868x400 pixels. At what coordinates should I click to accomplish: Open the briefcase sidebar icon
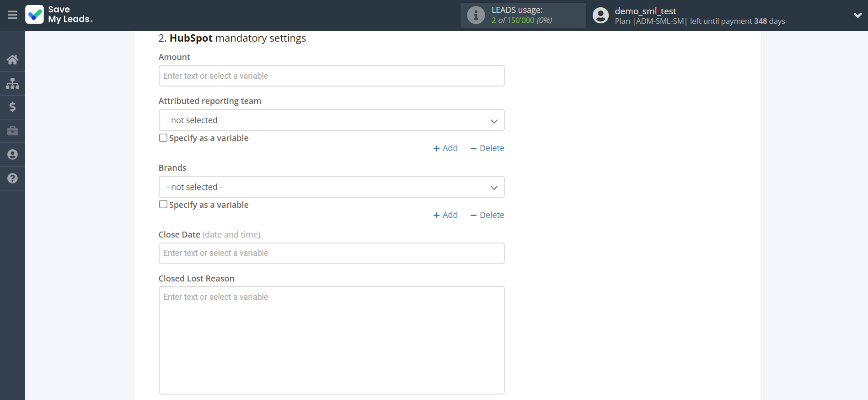point(12,131)
